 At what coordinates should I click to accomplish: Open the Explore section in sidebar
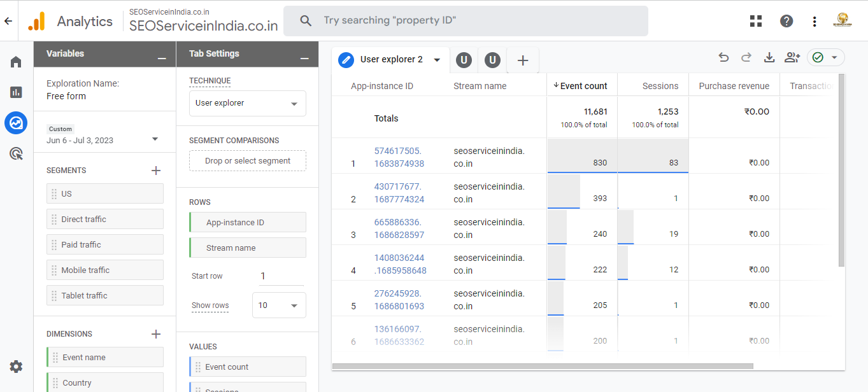[x=16, y=123]
